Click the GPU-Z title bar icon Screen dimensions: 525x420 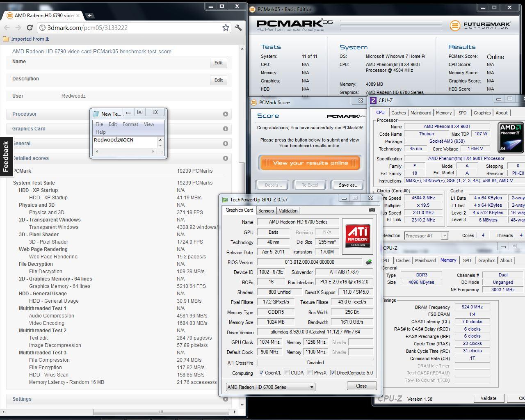tap(225, 199)
